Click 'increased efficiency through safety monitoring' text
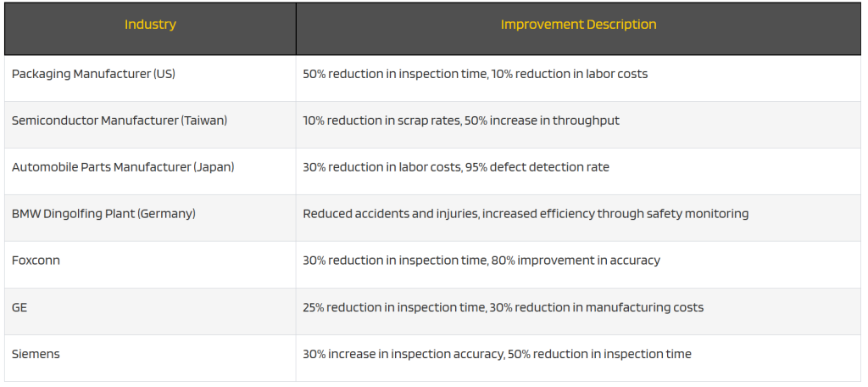 [616, 214]
